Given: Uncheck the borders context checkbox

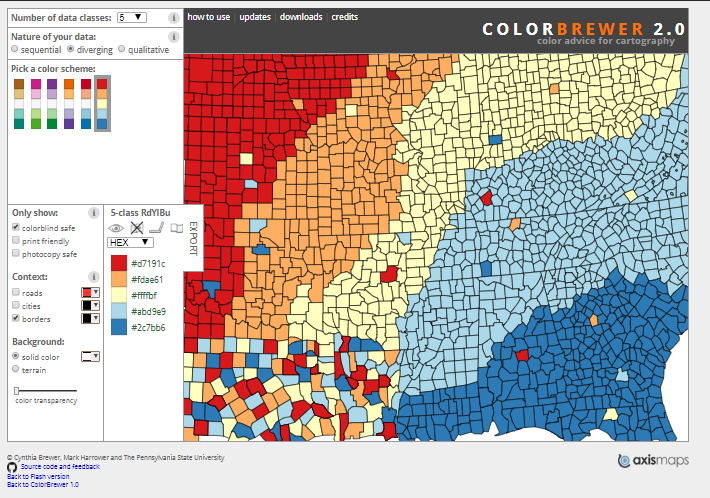Looking at the screenshot, I should pos(16,318).
